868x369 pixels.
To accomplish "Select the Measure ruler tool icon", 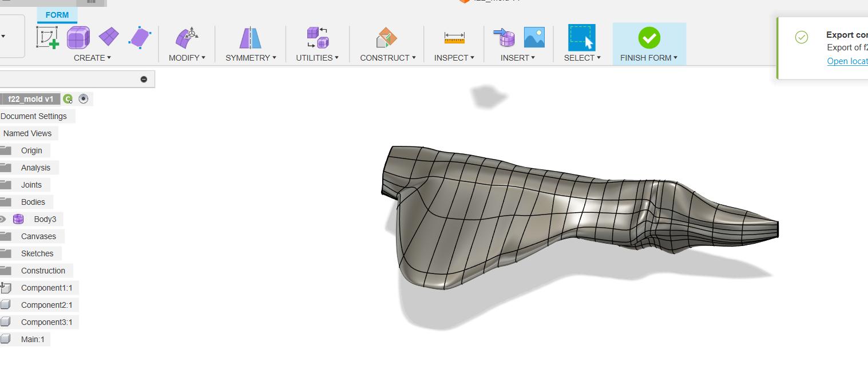I will click(x=454, y=38).
